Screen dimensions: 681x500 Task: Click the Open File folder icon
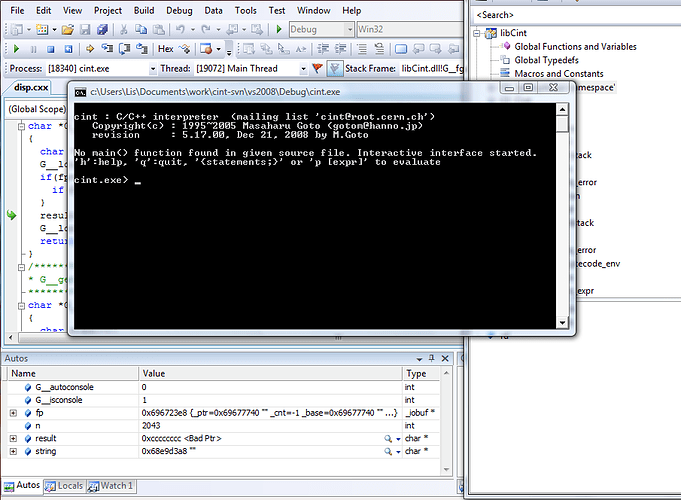click(x=69, y=29)
